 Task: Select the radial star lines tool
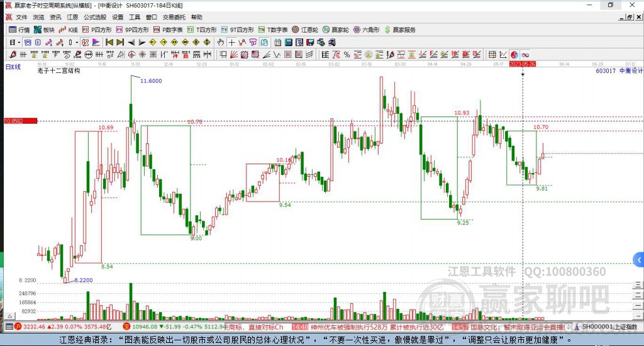tap(142, 54)
